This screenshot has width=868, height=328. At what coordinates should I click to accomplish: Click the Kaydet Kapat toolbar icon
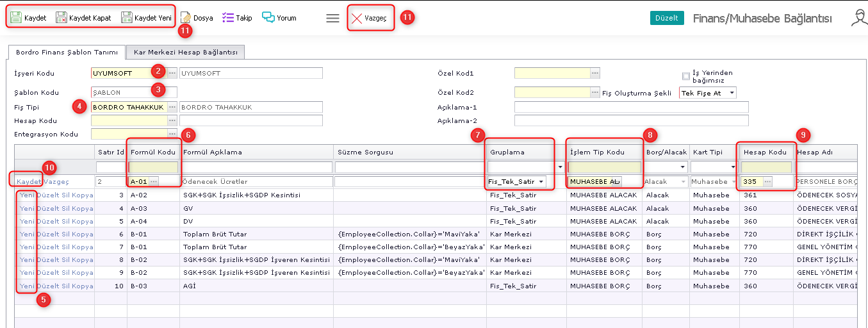tap(61, 18)
